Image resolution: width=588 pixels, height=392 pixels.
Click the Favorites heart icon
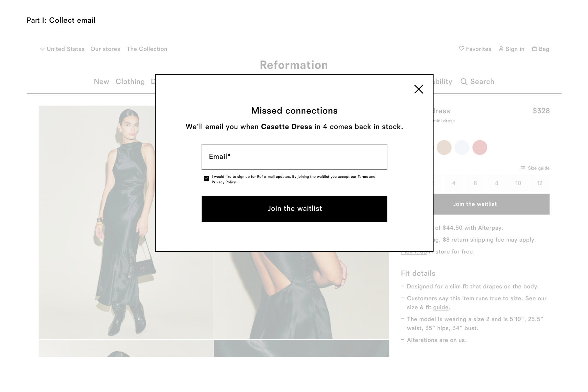462,48
